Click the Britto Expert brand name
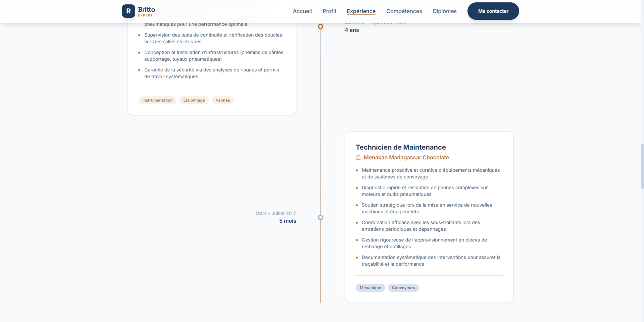This screenshot has width=644, height=322. [147, 12]
